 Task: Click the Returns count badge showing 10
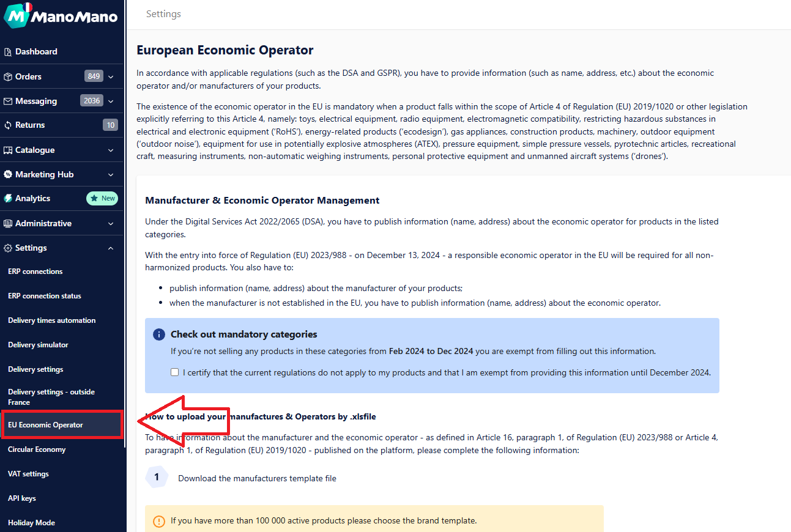pyautogui.click(x=110, y=125)
